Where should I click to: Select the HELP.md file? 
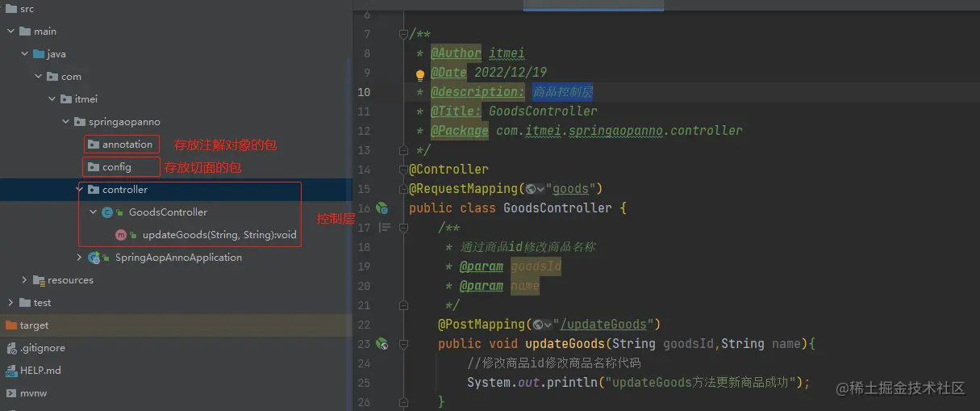pos(40,371)
